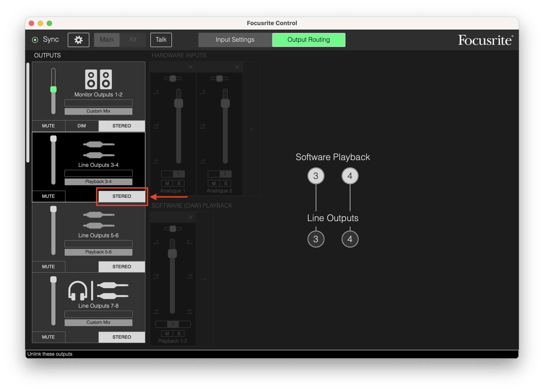Toggle STEREO on Monitor Outputs 1-2
The width and height of the screenshot is (544, 392).
(x=122, y=126)
